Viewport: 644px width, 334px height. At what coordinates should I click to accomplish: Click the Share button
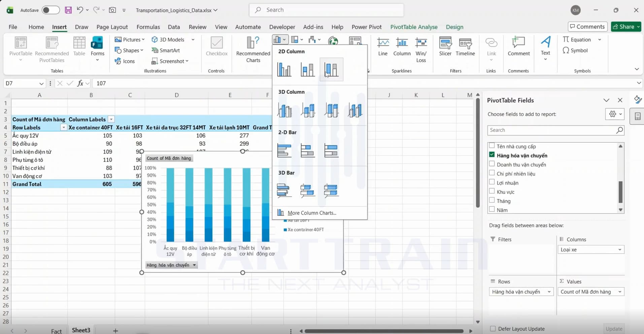(626, 27)
